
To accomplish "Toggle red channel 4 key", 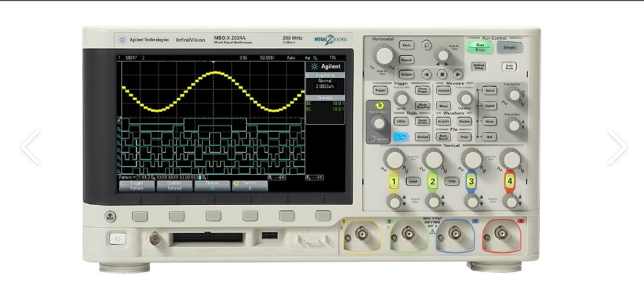I will [x=510, y=182].
